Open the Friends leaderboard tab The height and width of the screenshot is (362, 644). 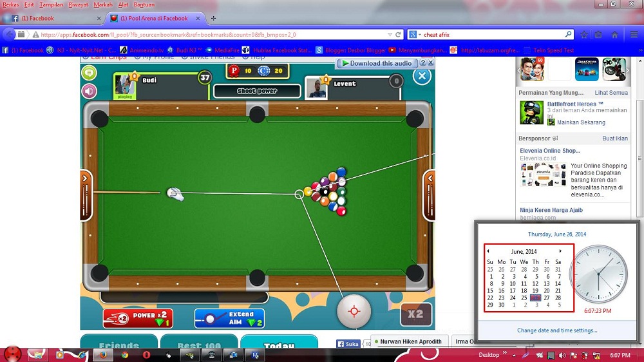point(119,342)
